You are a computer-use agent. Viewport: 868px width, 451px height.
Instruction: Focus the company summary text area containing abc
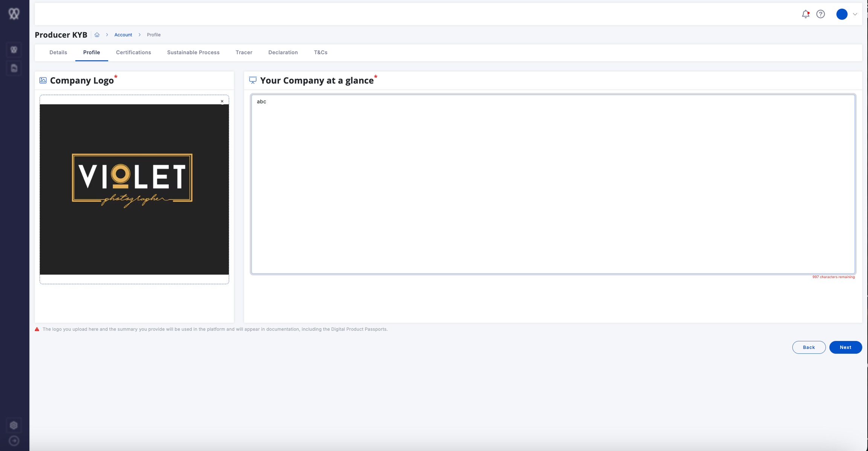[553, 184]
